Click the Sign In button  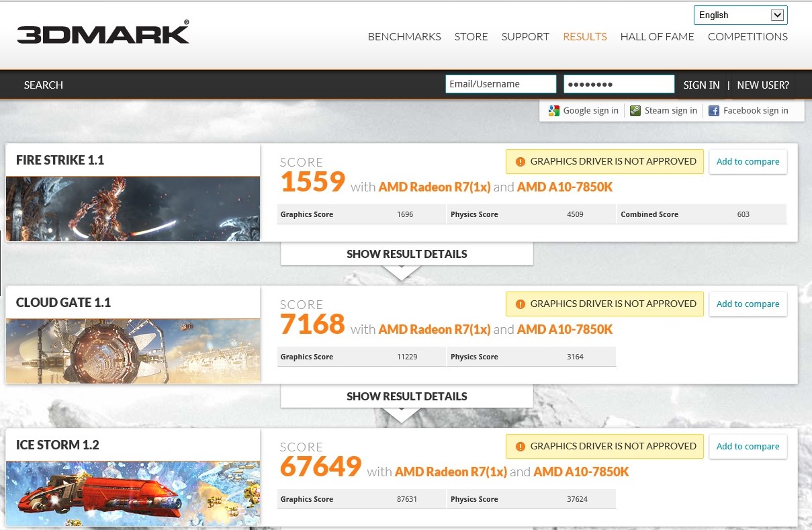coord(701,85)
